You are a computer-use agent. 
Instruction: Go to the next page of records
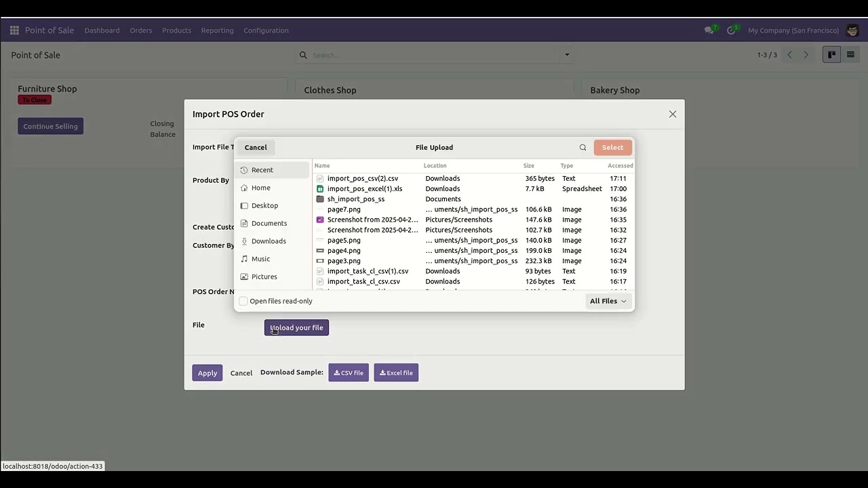[x=806, y=55]
